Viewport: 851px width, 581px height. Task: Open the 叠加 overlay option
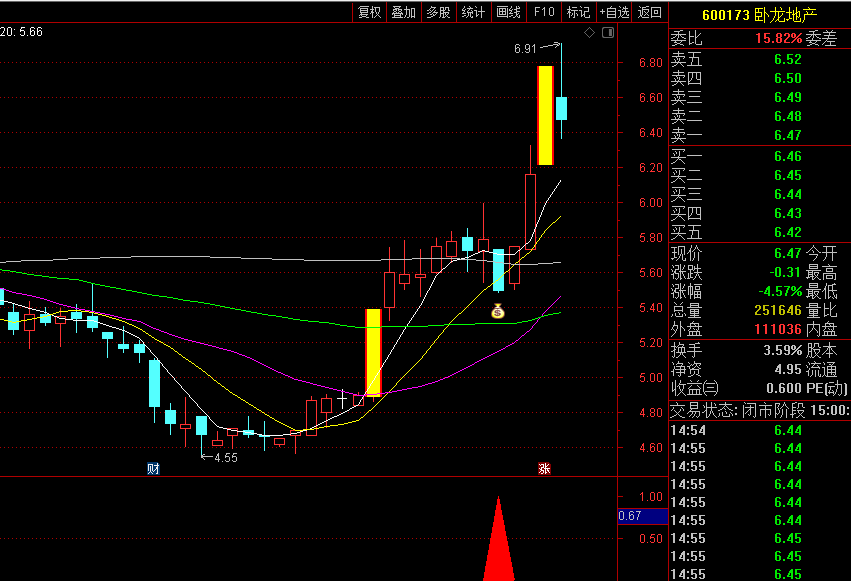click(x=403, y=12)
